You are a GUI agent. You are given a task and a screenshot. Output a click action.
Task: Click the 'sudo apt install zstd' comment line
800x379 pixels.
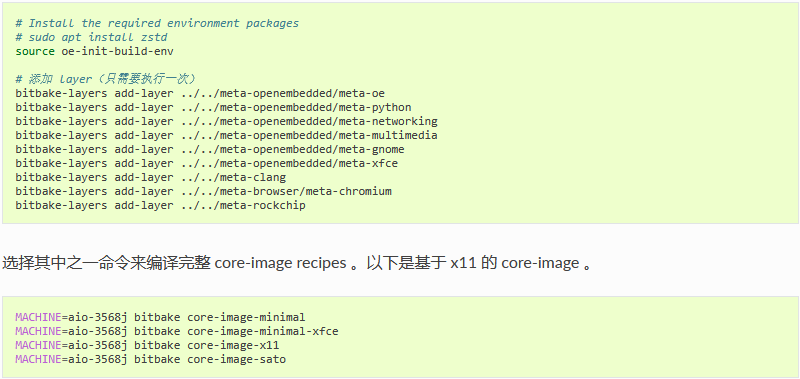(91, 37)
